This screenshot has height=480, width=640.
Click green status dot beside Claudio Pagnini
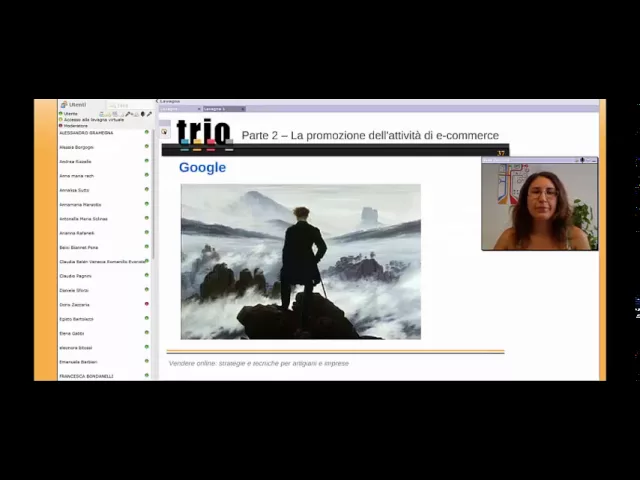coord(147,275)
